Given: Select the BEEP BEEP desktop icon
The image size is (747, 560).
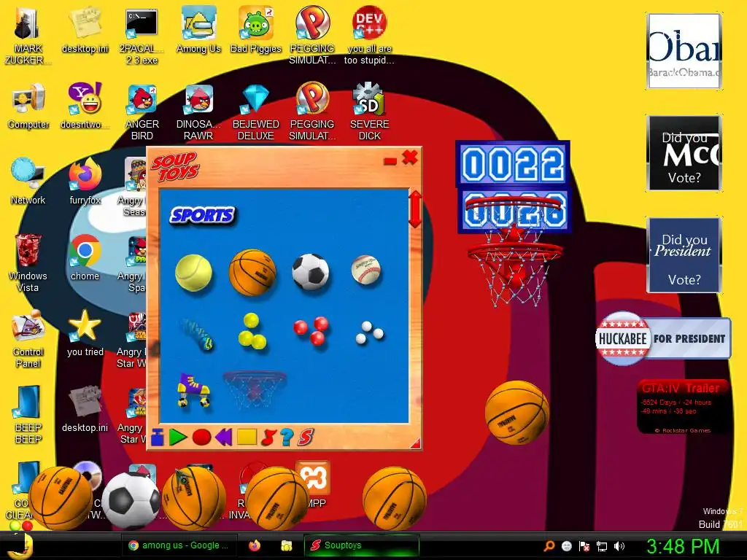Looking at the screenshot, I should pos(28,414).
